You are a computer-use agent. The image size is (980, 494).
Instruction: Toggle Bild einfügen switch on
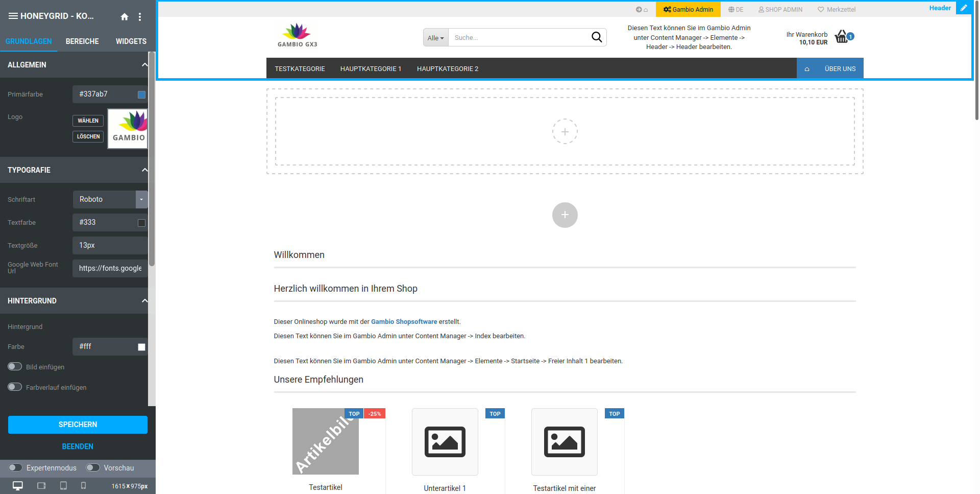(x=15, y=367)
